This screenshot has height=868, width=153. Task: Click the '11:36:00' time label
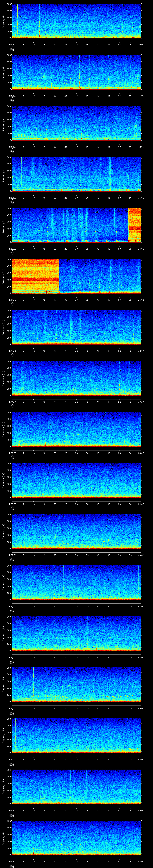pos(12,402)
